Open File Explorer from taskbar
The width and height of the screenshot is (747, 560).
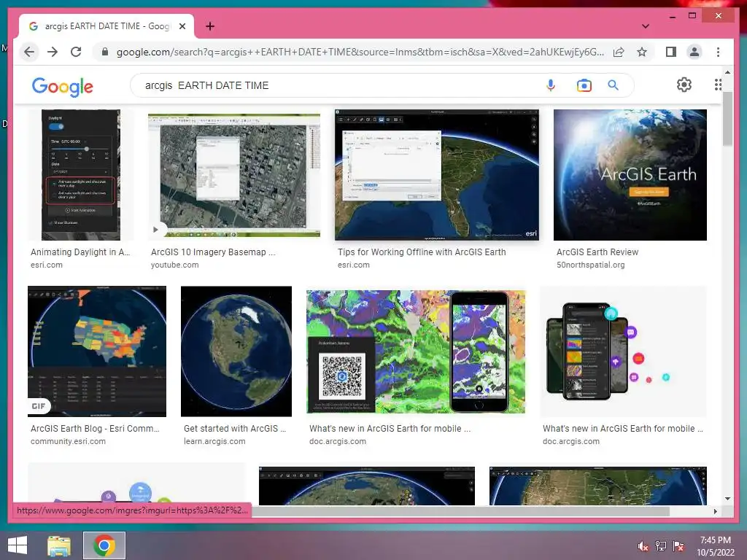59,545
